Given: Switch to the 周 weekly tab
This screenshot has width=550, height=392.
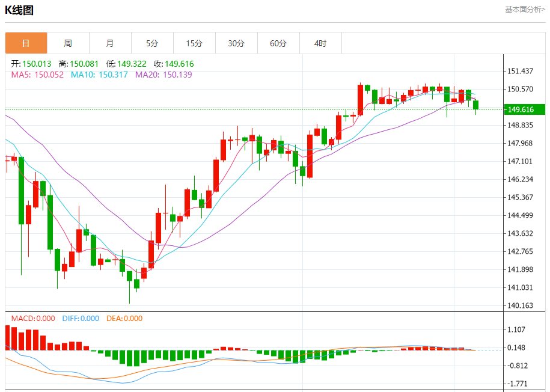Looking at the screenshot, I should (68, 43).
